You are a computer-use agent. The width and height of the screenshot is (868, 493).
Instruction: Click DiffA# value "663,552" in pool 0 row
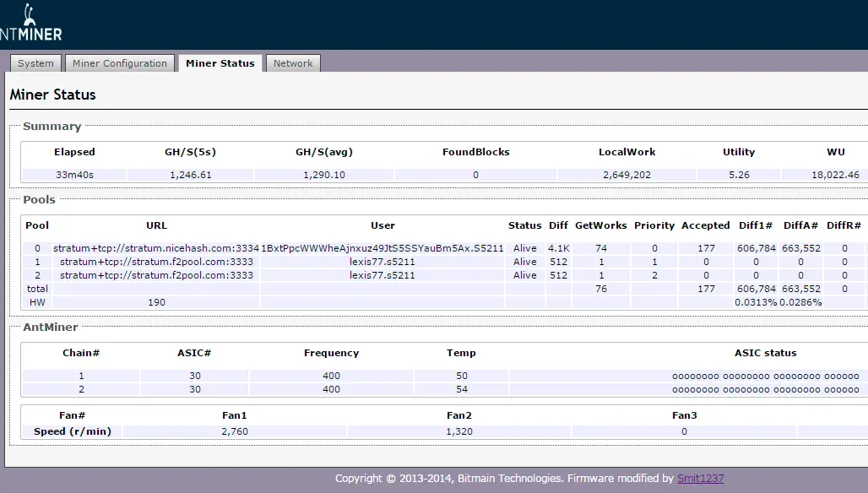[x=801, y=248]
